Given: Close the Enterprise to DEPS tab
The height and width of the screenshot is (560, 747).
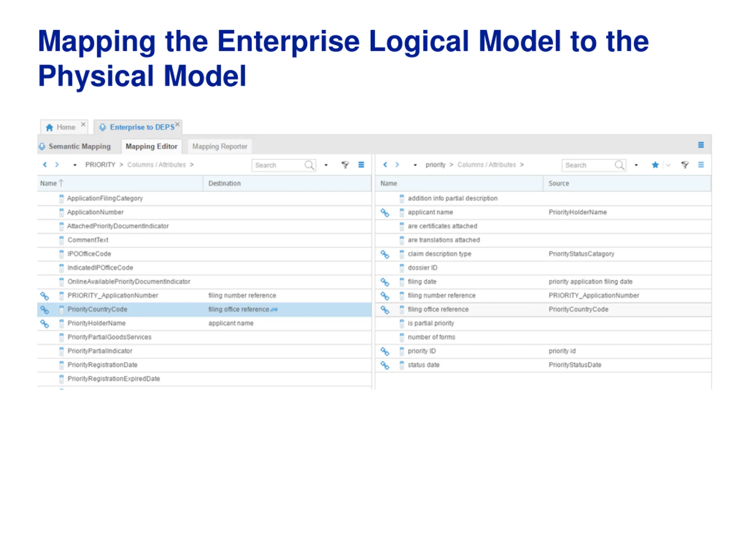Looking at the screenshot, I should point(177,124).
